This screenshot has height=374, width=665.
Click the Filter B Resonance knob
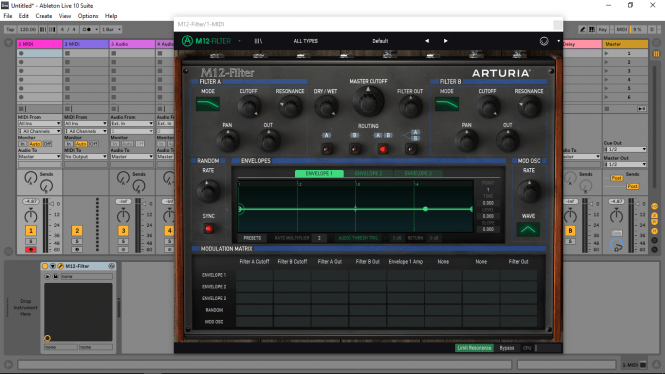[529, 106]
